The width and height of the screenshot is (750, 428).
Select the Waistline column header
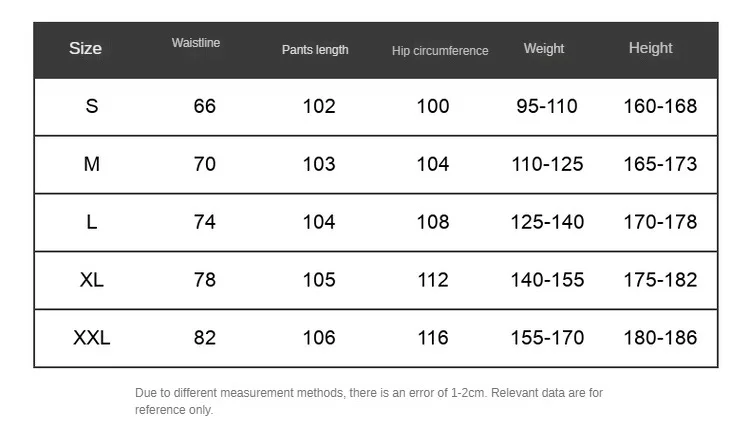pos(196,43)
